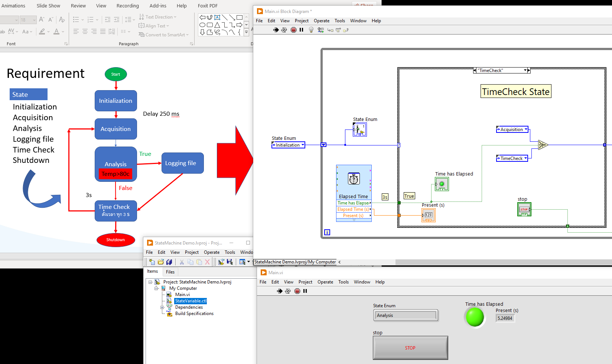Open State Enum Initialization constant dropdown
612x364 pixels.
point(303,145)
